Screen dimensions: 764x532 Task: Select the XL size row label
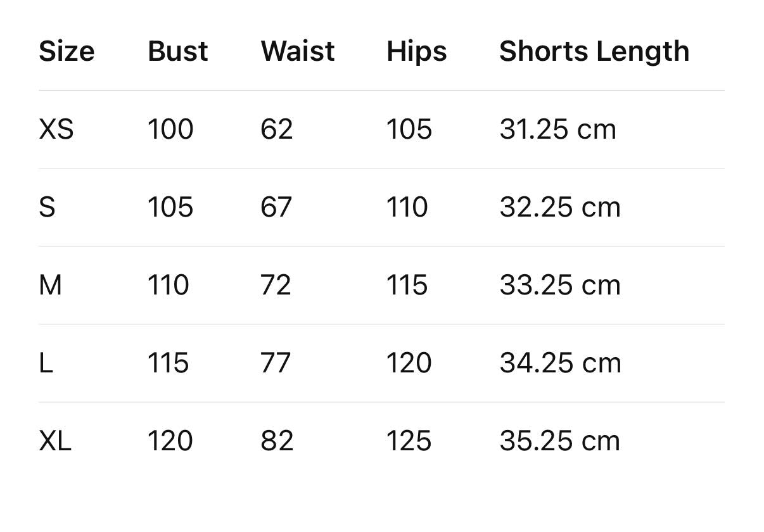[x=55, y=441]
